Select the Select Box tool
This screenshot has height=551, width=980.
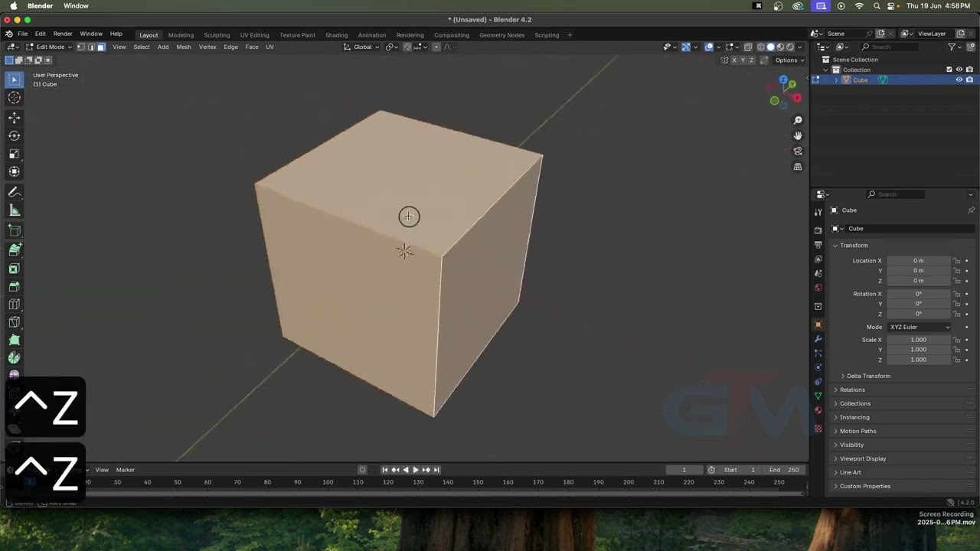[14, 80]
